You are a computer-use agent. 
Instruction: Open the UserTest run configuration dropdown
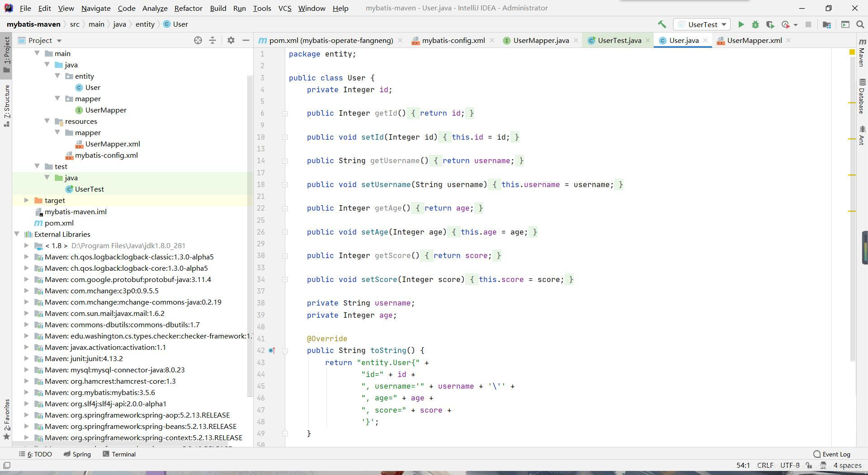[703, 24]
